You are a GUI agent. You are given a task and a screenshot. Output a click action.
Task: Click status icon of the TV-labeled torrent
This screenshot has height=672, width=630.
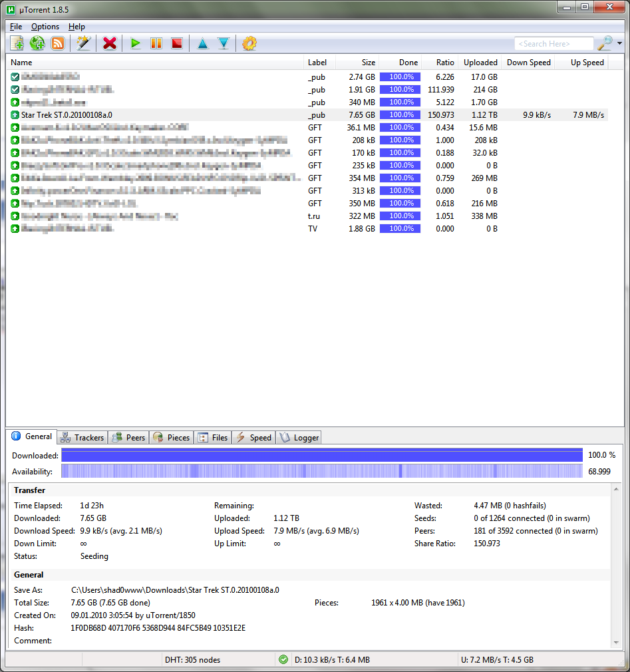[x=15, y=228]
